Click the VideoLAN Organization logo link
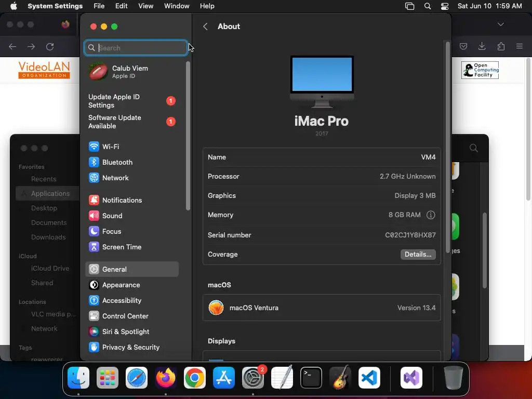 click(x=44, y=70)
